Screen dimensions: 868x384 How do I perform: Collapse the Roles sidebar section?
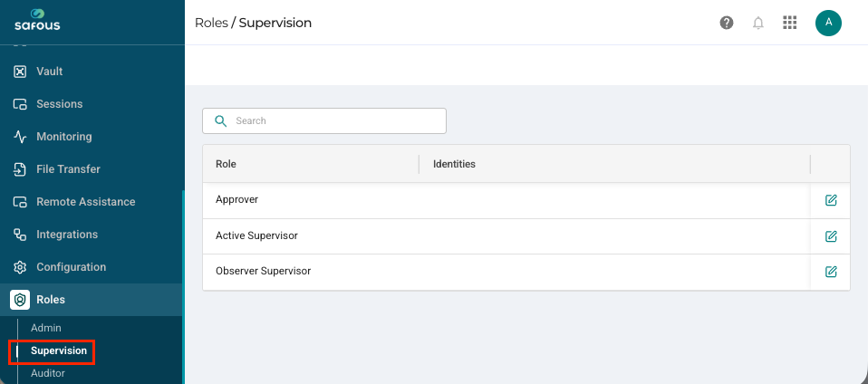point(92,300)
